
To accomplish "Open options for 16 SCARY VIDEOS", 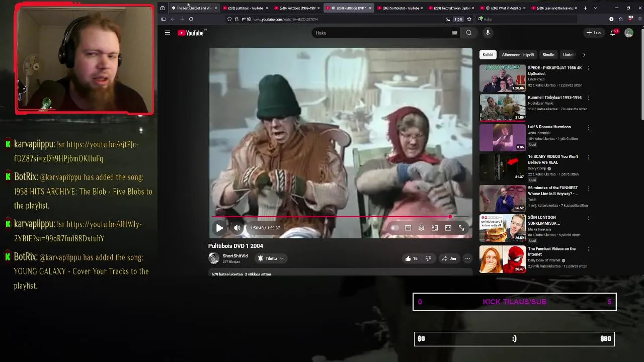I will 589,157.
